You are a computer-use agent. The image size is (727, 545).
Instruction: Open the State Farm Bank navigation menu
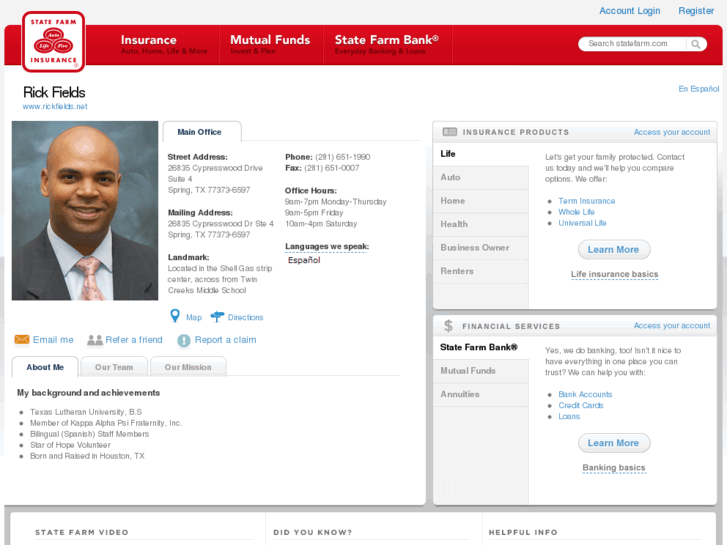coord(387,45)
